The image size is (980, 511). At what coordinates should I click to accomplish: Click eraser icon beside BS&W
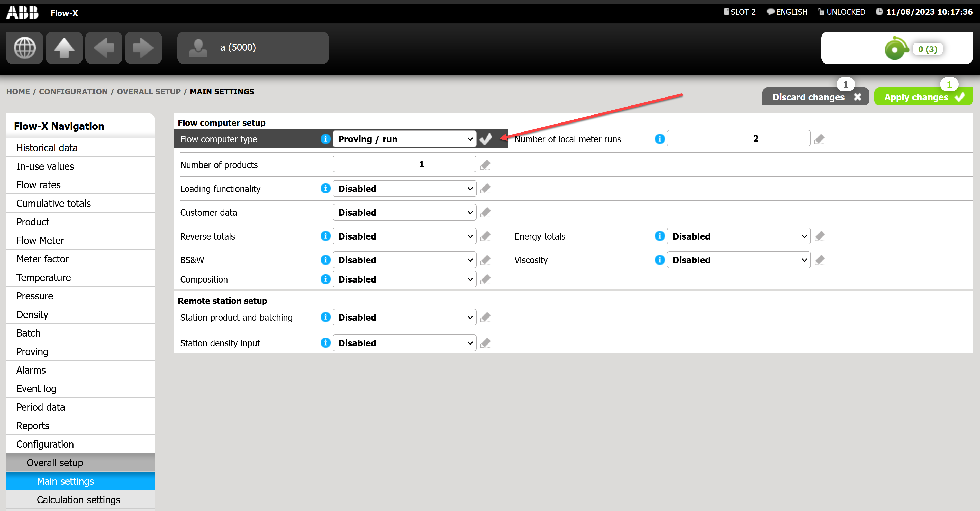pyautogui.click(x=485, y=260)
